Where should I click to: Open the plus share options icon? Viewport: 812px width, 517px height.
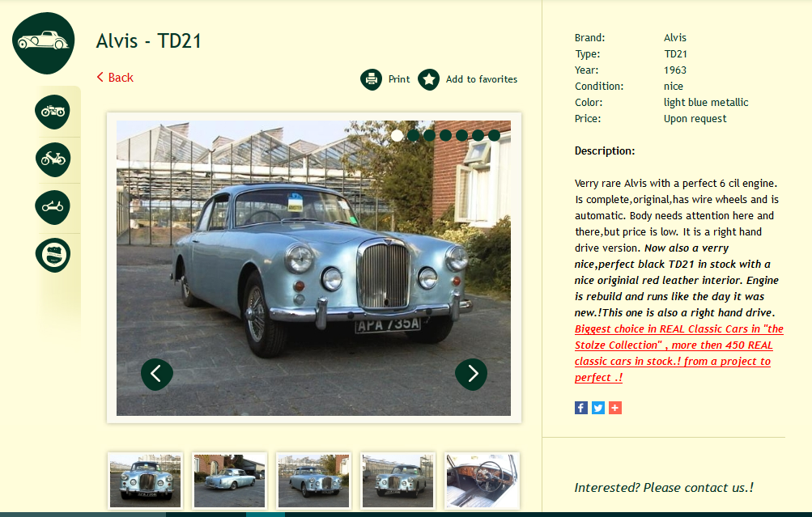pyautogui.click(x=615, y=408)
